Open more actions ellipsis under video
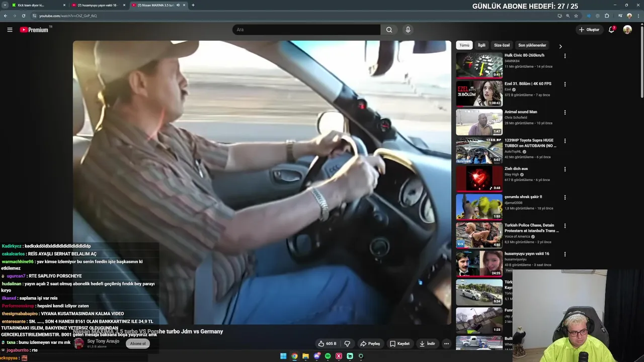 446,344
